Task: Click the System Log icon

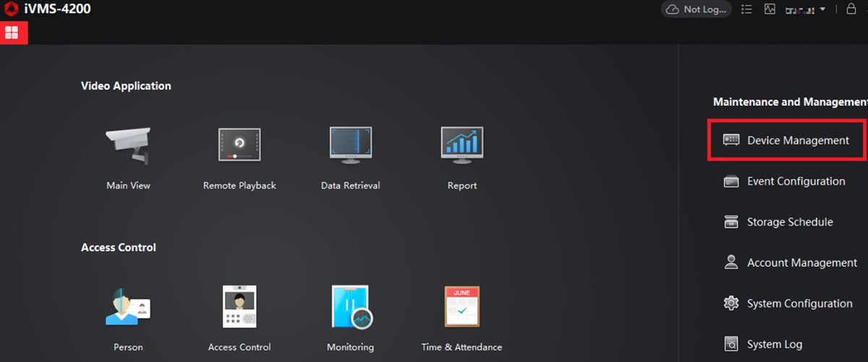Action: click(731, 344)
